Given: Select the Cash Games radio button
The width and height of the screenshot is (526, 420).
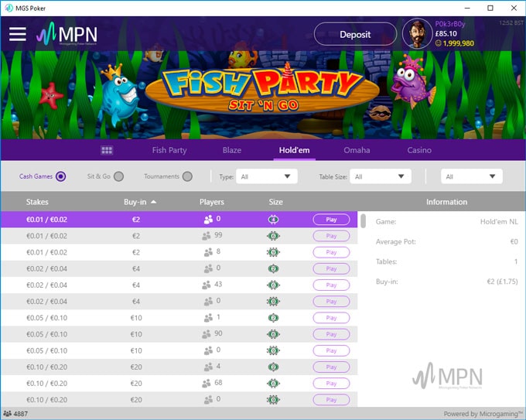Looking at the screenshot, I should 61,176.
